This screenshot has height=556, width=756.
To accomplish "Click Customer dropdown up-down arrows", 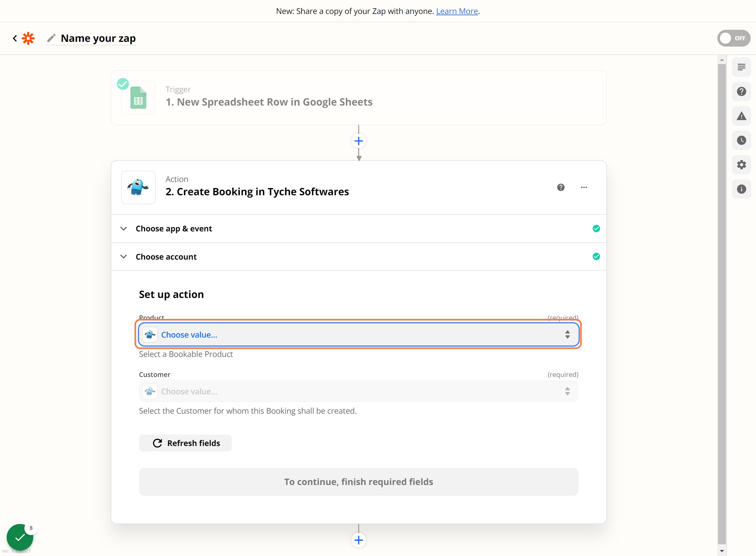I will coord(567,391).
